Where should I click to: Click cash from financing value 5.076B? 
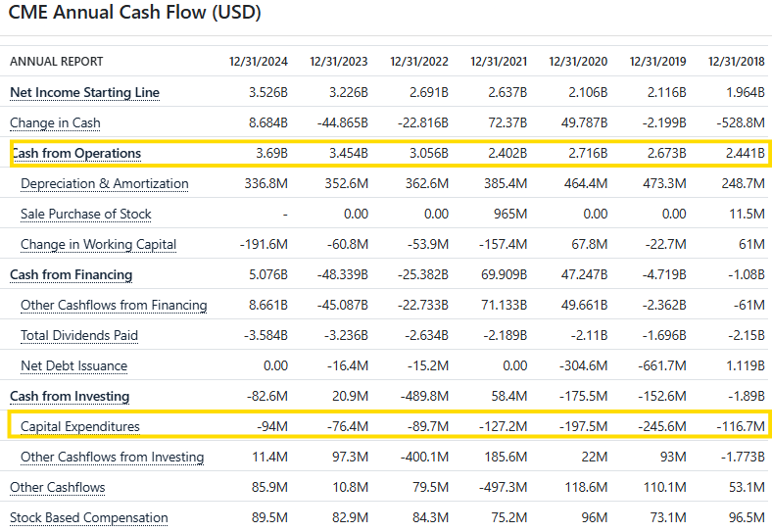tap(268, 275)
